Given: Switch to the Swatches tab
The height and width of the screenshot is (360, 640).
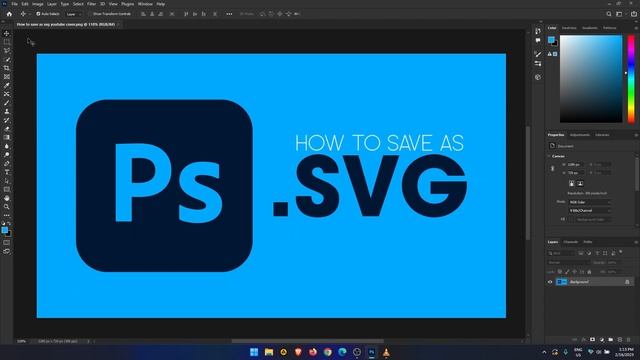Looking at the screenshot, I should click(x=569, y=28).
